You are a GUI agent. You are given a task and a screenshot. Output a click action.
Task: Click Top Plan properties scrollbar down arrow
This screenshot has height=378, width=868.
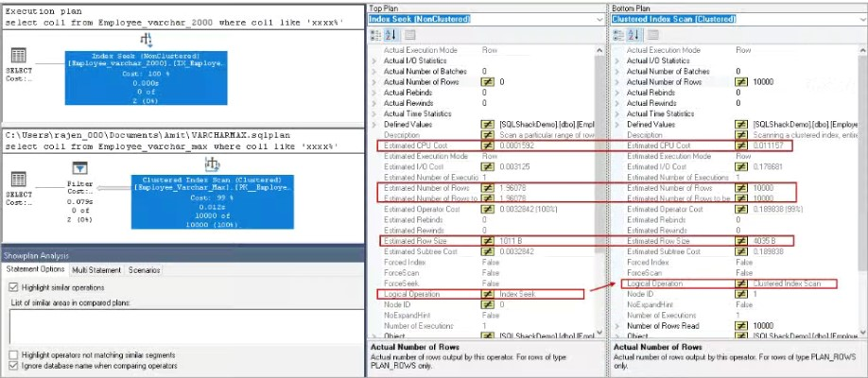[x=601, y=332]
